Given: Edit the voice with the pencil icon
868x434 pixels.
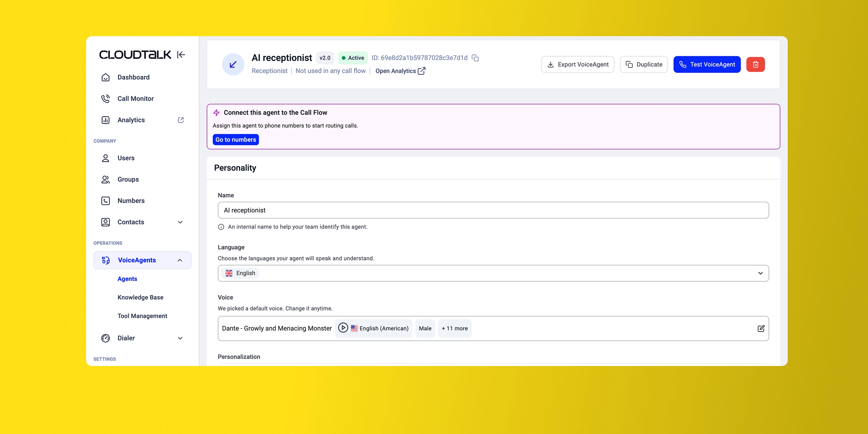Looking at the screenshot, I should coord(761,328).
